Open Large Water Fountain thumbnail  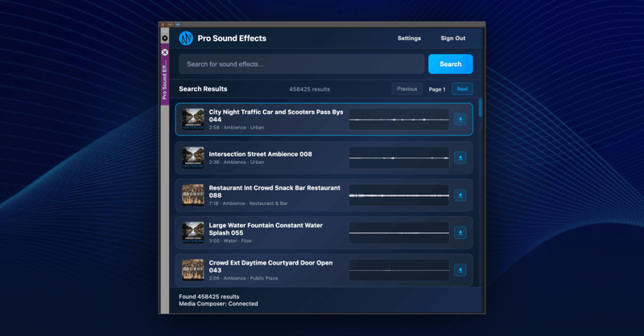pos(193,232)
